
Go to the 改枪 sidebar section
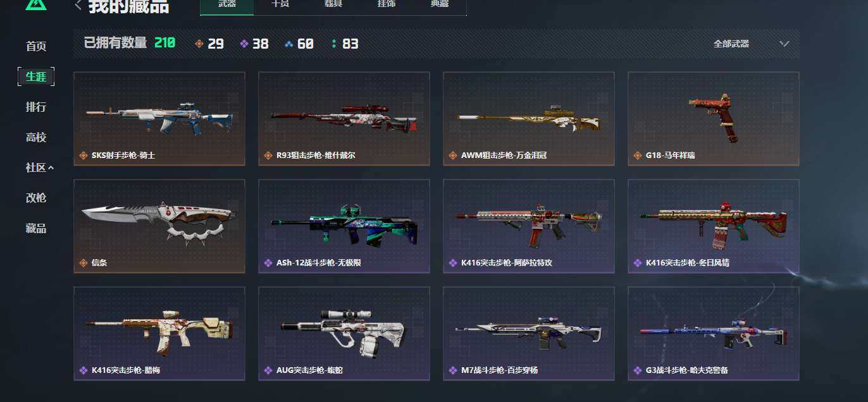[x=36, y=198]
